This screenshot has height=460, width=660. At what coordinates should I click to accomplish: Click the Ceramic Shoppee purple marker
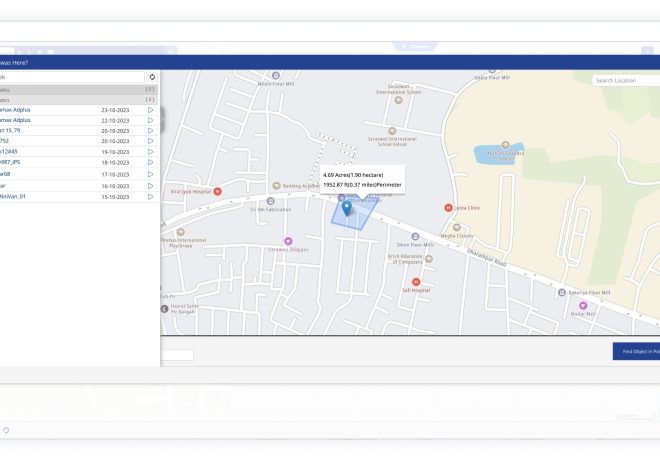click(289, 240)
